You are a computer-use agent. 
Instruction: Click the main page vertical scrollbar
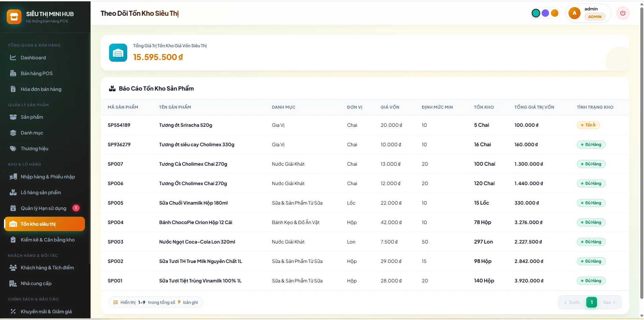point(642,153)
